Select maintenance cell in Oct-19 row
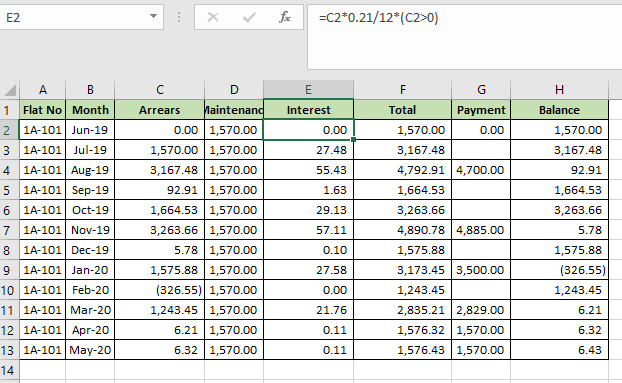 [234, 210]
